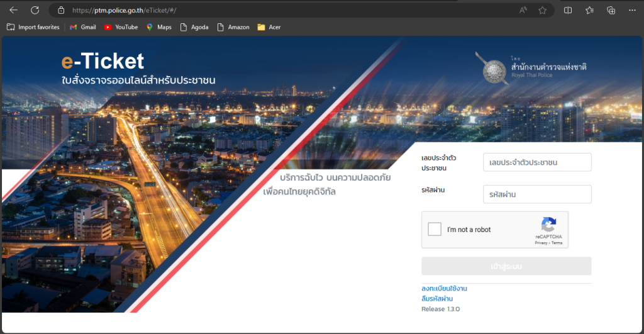Click into the รหัสผ่าน password field
644x334 pixels.
coord(537,194)
